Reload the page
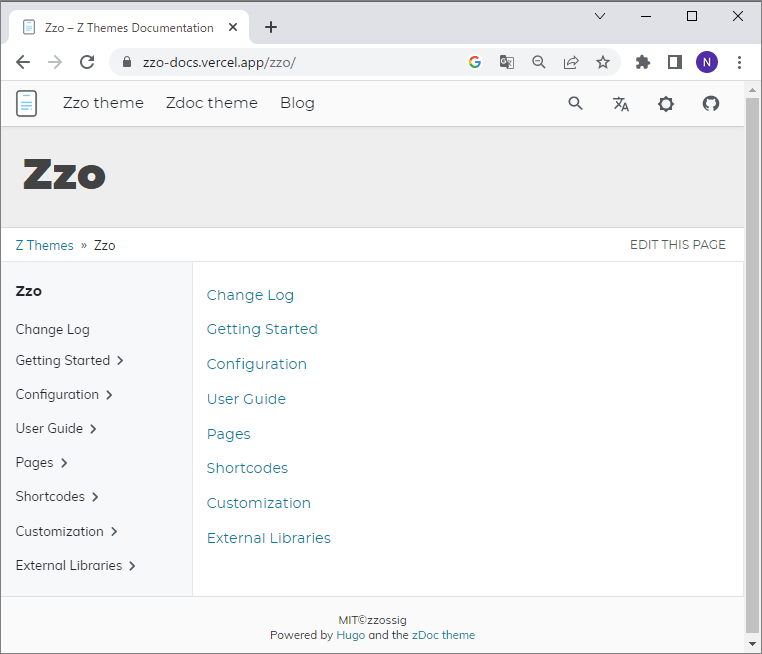This screenshot has width=762, height=654. tap(87, 62)
